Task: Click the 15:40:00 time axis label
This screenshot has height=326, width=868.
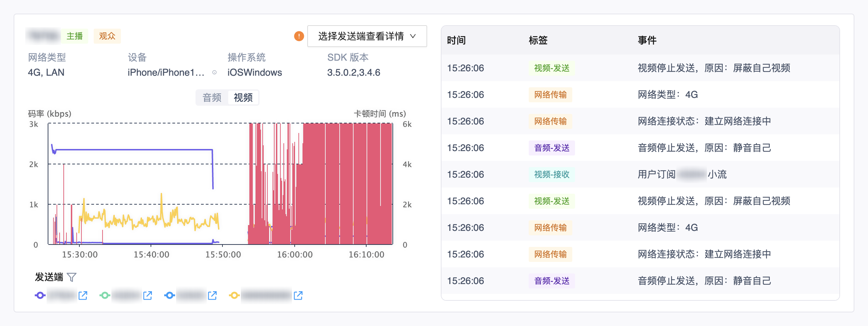Action: (151, 254)
